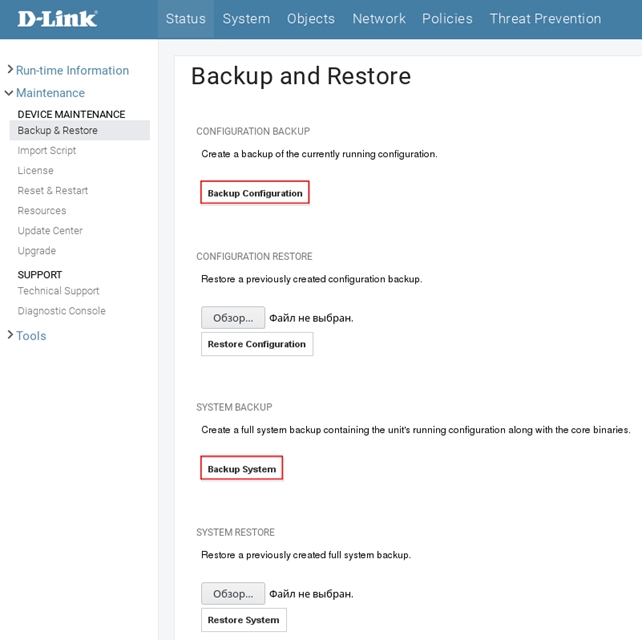The width and height of the screenshot is (642, 640).
Task: Open the Status tab
Action: pyautogui.click(x=186, y=18)
